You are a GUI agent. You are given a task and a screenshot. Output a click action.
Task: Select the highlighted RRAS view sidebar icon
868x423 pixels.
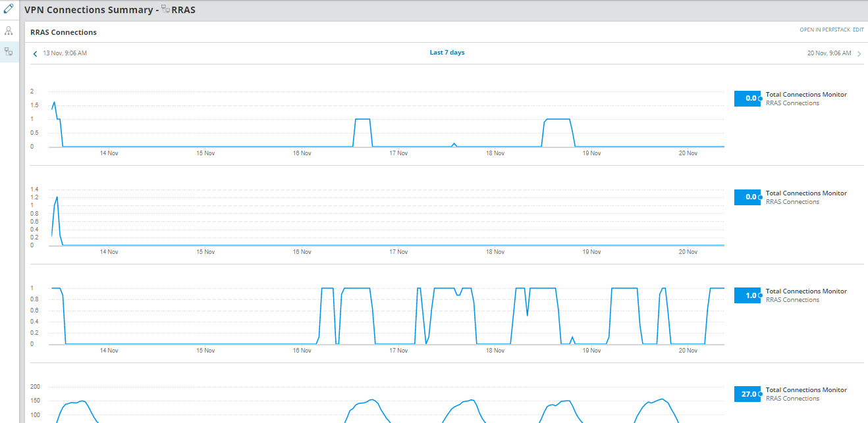click(9, 51)
